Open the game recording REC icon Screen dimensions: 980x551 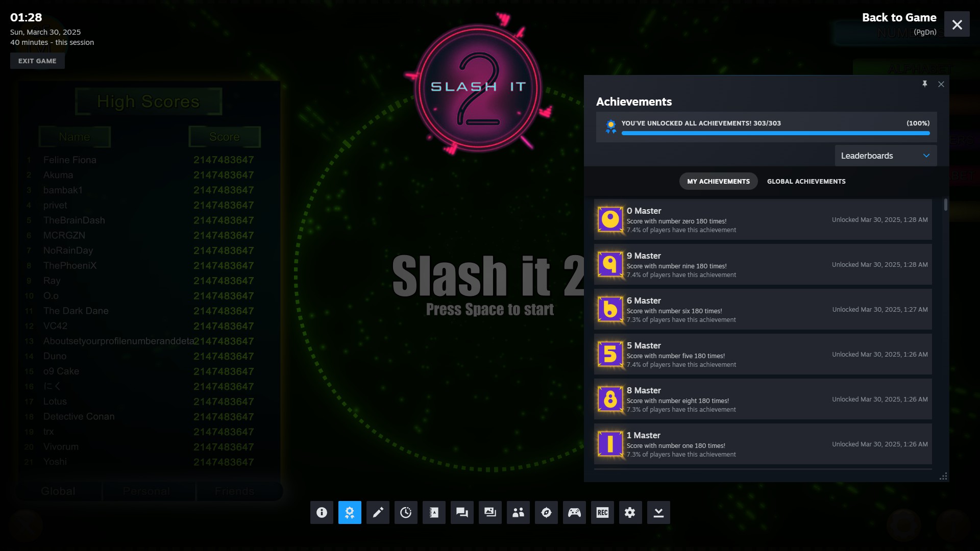602,512
